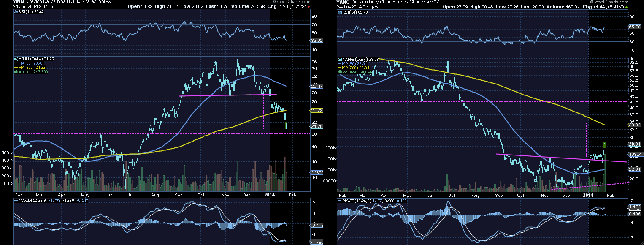Select 'Direxion Daily China Bull 3x Shares' title

coord(60,2)
